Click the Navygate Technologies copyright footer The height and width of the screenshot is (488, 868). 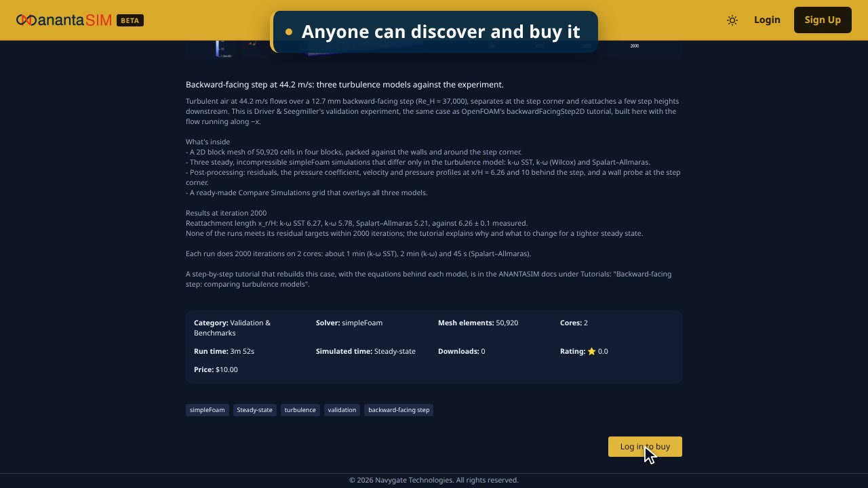pyautogui.click(x=434, y=480)
